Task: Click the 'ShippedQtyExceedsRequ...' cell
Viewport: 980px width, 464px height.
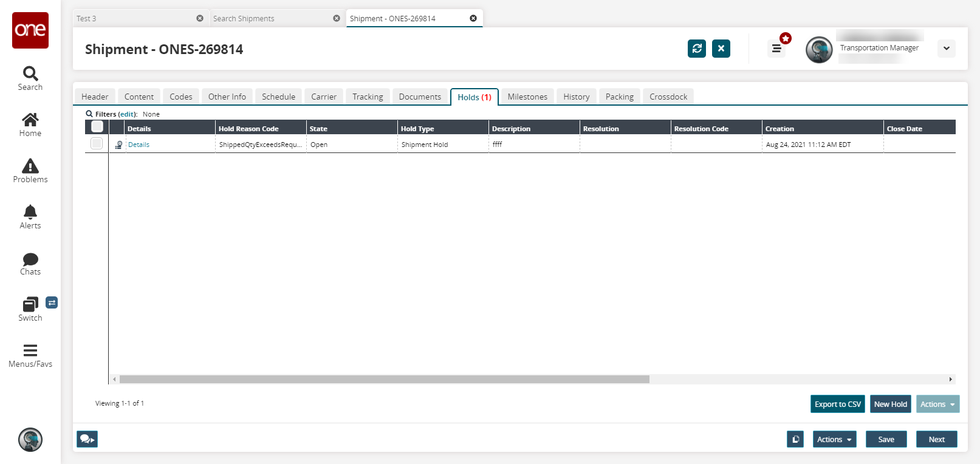Action: point(261,145)
